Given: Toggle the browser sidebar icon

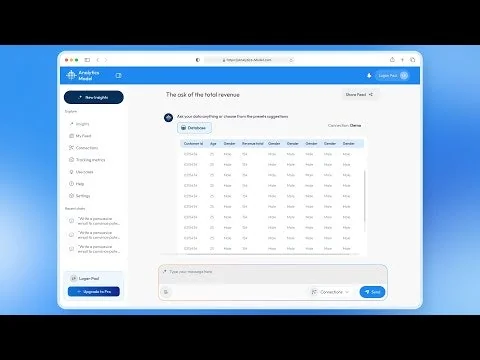Looking at the screenshot, I should point(87,60).
